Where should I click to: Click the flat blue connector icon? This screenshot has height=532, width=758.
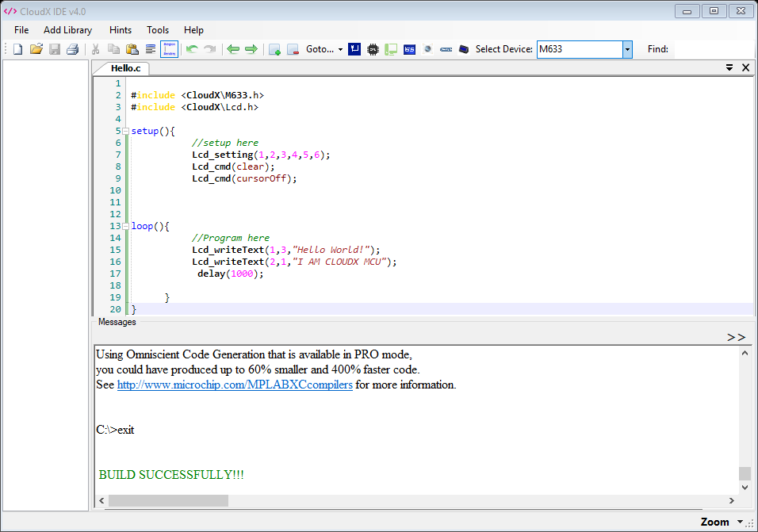(446, 49)
